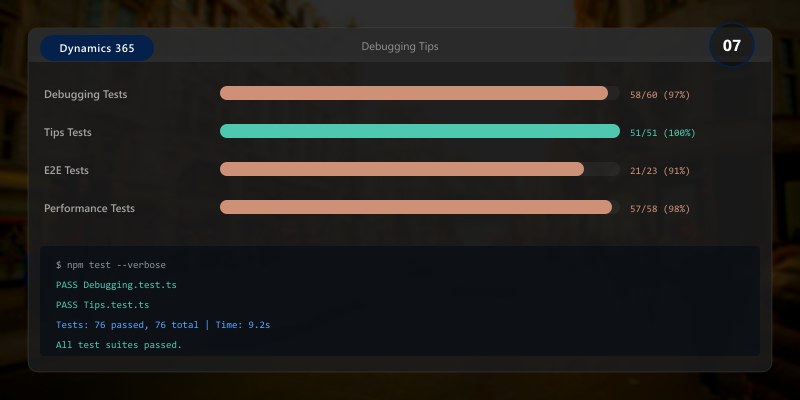
Task: Click the npm test --verbose command line
Action: (x=111, y=265)
